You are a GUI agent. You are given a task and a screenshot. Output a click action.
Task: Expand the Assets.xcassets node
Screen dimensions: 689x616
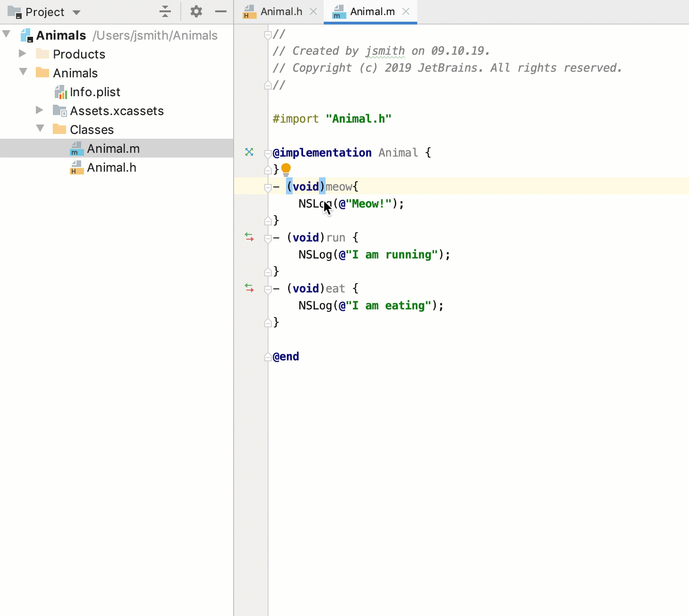point(40,110)
